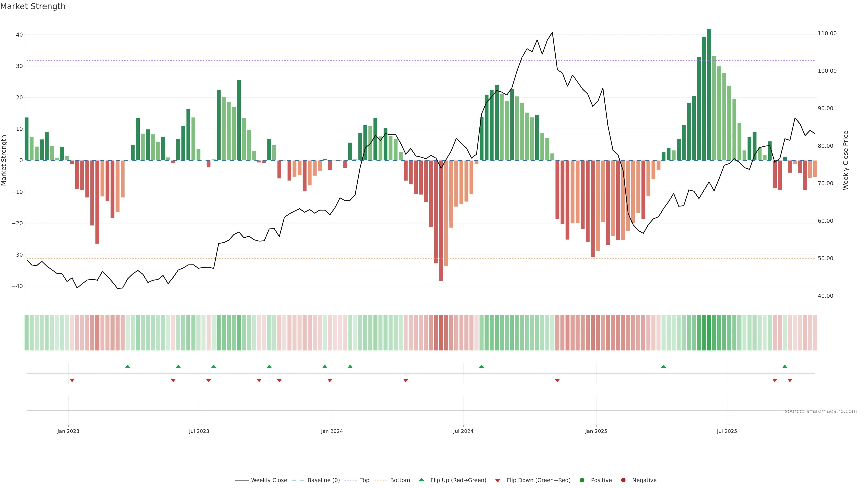The width and height of the screenshot is (868, 488).
Task: Click the green Positive circle legend icon
Action: click(x=582, y=480)
